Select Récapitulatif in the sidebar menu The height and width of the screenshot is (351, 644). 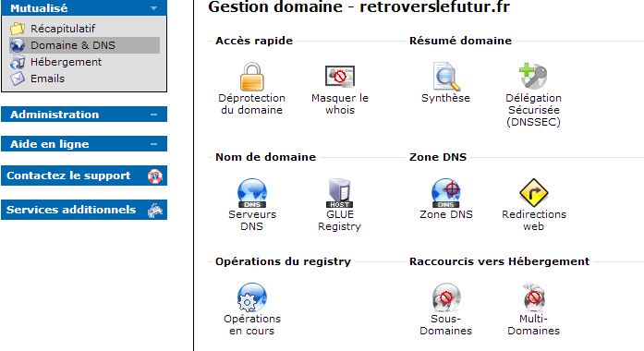tap(63, 29)
